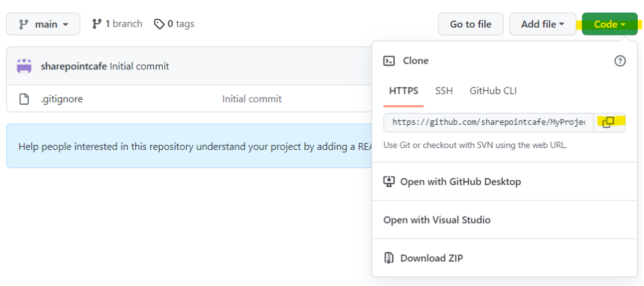Open the .gitignore file

[x=62, y=99]
